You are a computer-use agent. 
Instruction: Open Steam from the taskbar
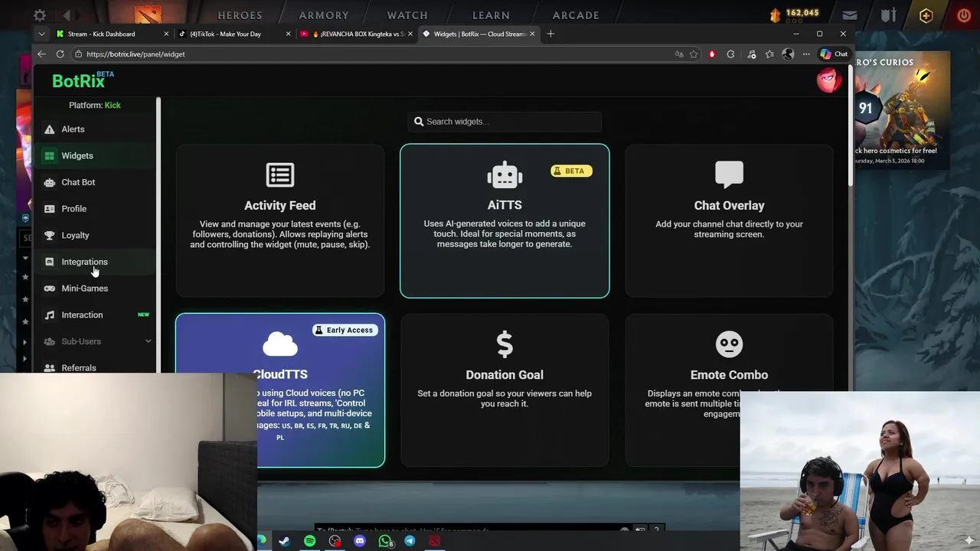pyautogui.click(x=284, y=541)
